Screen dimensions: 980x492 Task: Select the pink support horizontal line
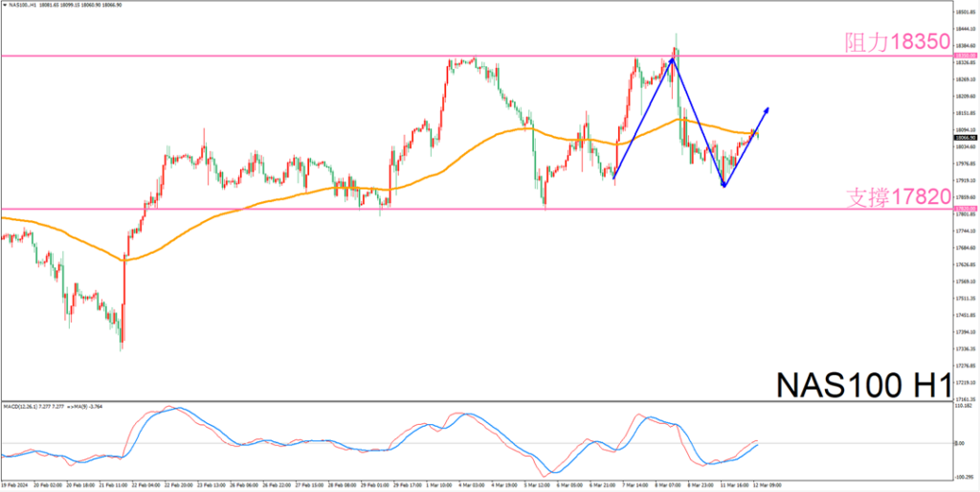pos(287,209)
